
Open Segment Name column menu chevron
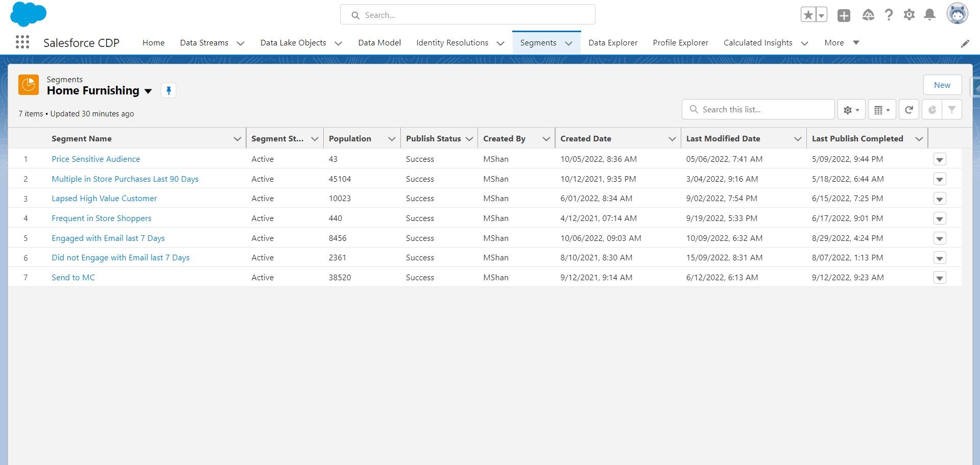coord(237,139)
